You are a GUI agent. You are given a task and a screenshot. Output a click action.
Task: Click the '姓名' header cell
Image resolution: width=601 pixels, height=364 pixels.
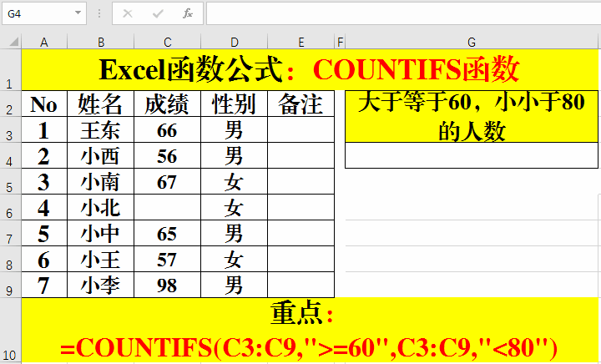click(100, 104)
